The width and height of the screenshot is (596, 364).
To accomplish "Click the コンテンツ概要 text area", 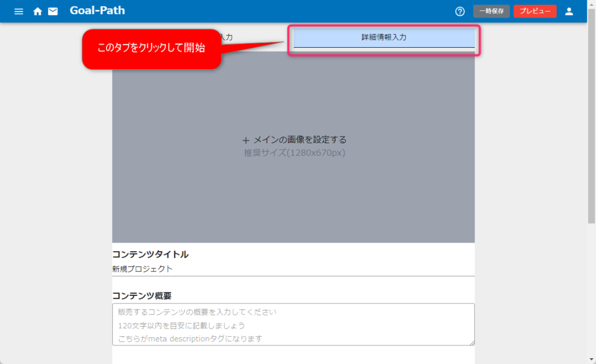I will [293, 324].
